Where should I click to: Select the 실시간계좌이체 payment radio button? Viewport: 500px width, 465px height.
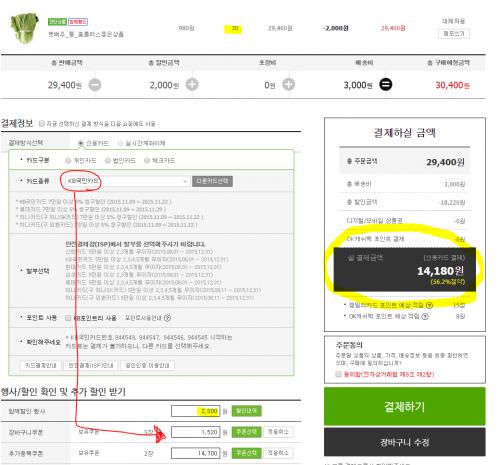(120, 143)
